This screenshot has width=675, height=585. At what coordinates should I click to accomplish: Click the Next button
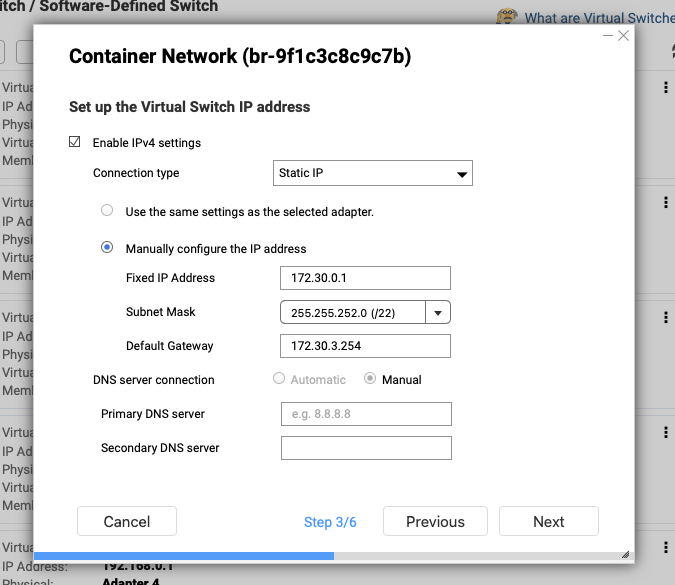coord(548,521)
